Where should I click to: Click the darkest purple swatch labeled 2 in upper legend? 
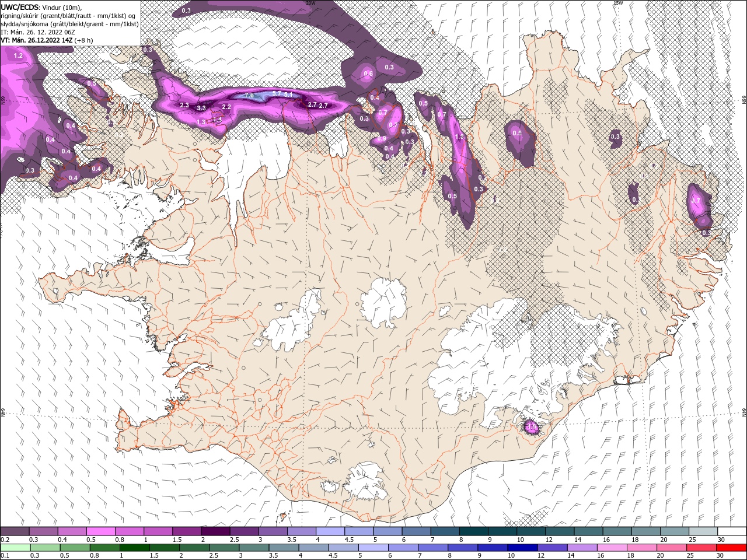coord(215,531)
